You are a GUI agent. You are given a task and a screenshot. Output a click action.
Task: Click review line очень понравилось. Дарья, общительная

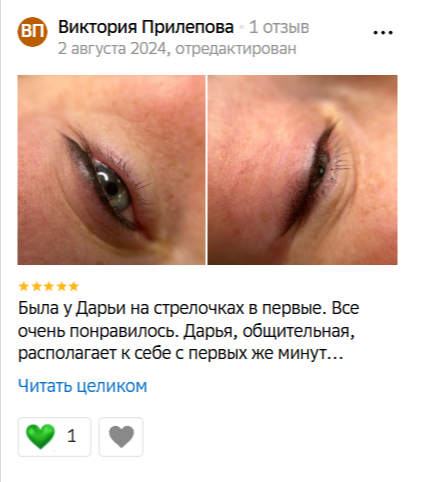click(x=186, y=332)
